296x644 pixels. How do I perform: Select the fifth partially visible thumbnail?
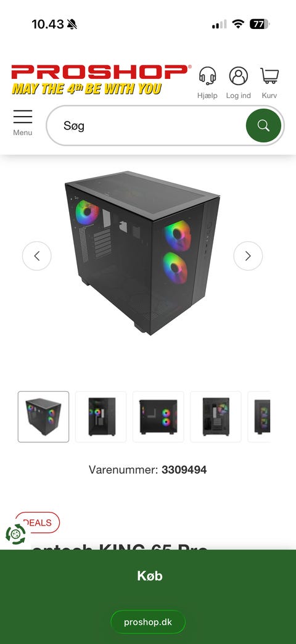[x=260, y=417]
